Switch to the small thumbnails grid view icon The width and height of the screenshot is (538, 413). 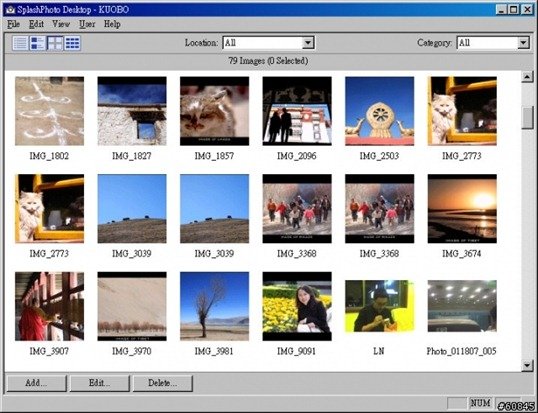click(x=72, y=43)
